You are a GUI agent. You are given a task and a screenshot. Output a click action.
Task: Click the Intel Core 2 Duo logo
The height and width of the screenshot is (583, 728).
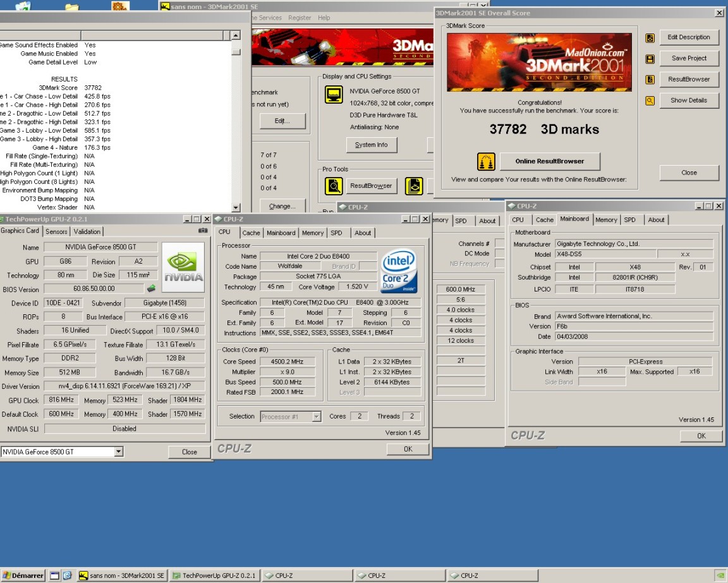[x=399, y=272]
